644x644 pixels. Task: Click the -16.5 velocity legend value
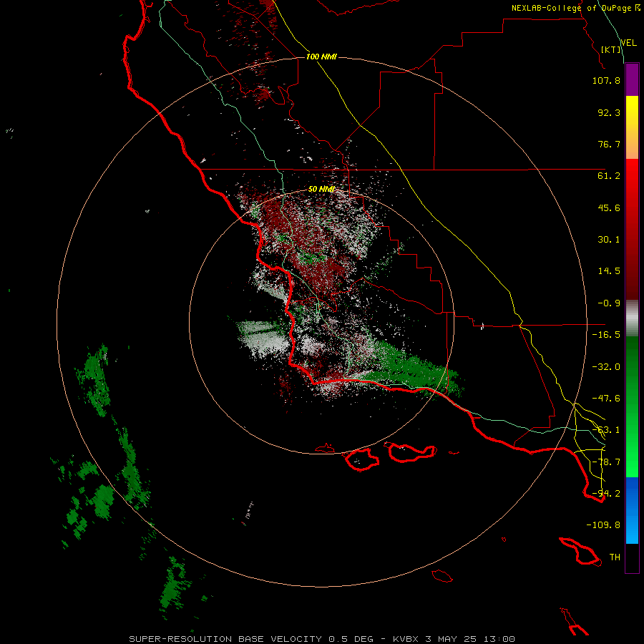606,335
